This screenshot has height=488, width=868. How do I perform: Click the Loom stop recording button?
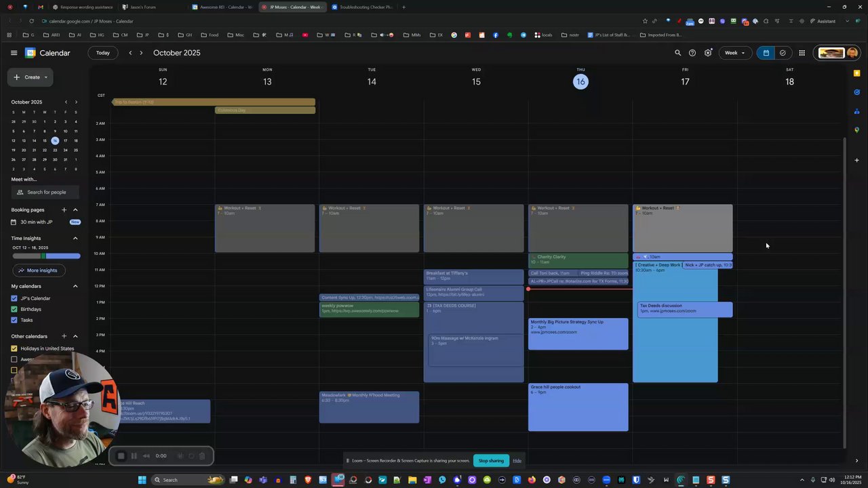tap(121, 456)
